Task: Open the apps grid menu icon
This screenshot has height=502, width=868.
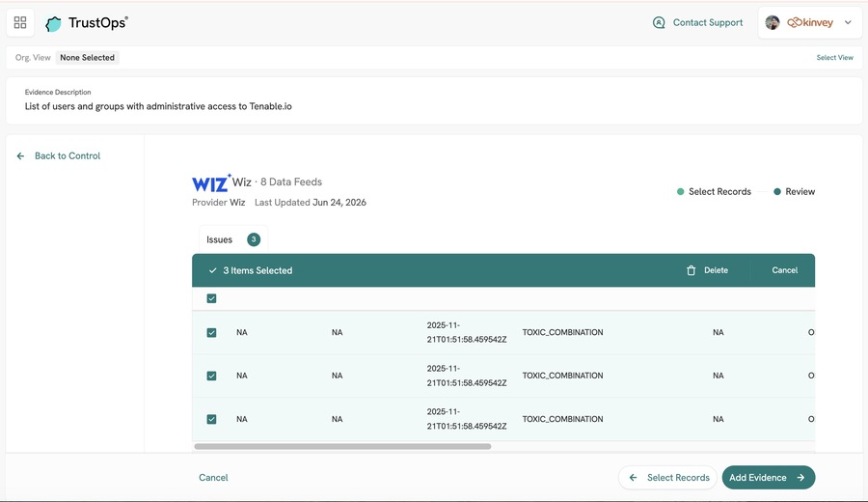Action: tap(20, 23)
